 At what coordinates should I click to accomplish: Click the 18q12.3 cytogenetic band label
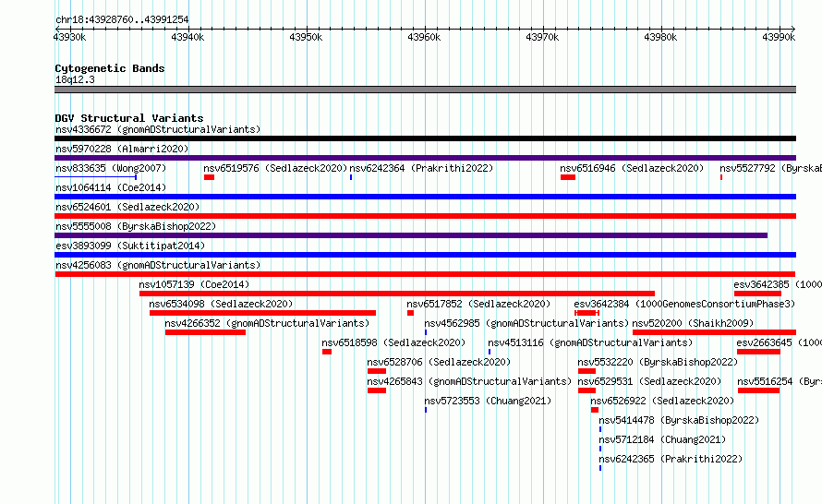(x=76, y=79)
